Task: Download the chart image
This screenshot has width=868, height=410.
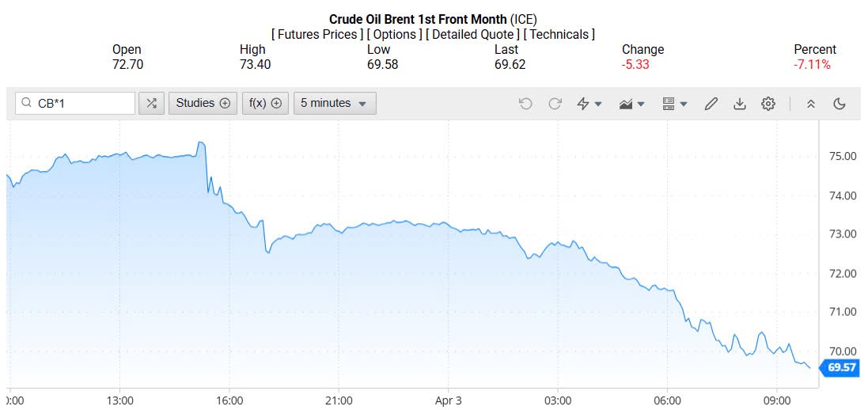Action: 739,104
